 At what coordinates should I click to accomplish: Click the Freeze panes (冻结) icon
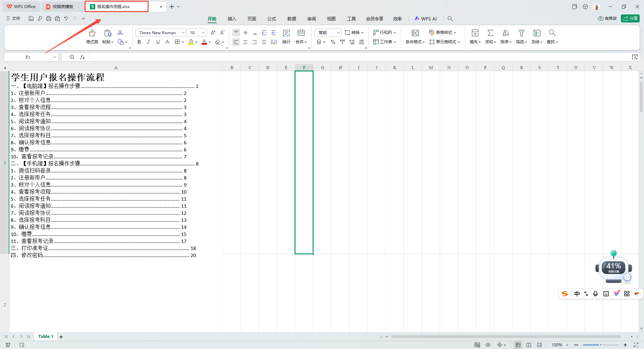537,33
